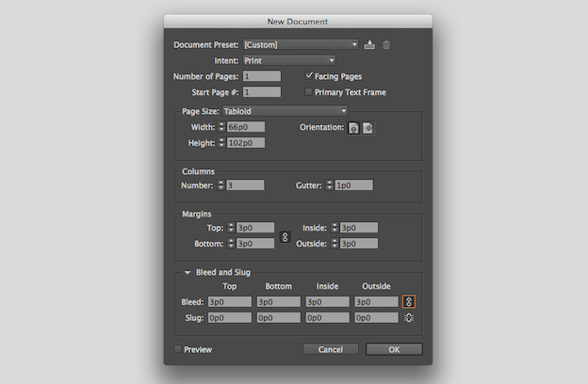
Task: Toggle the Margins link chain icon
Action: pos(285,237)
